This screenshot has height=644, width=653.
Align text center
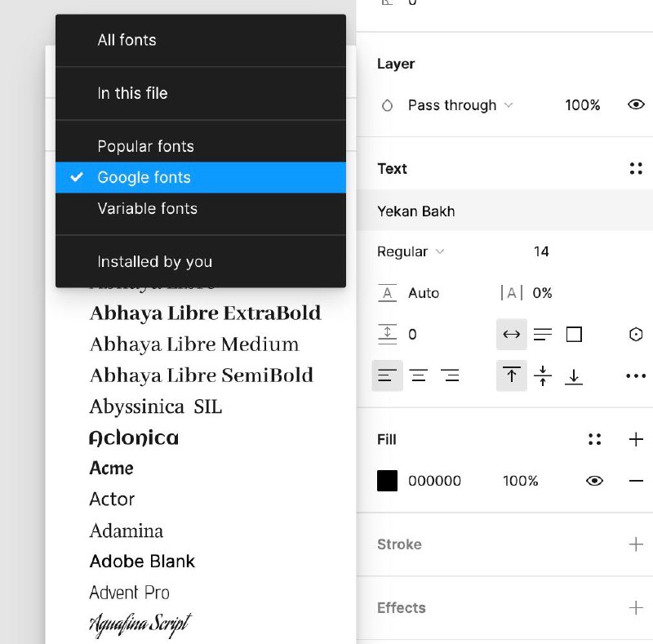[419, 375]
